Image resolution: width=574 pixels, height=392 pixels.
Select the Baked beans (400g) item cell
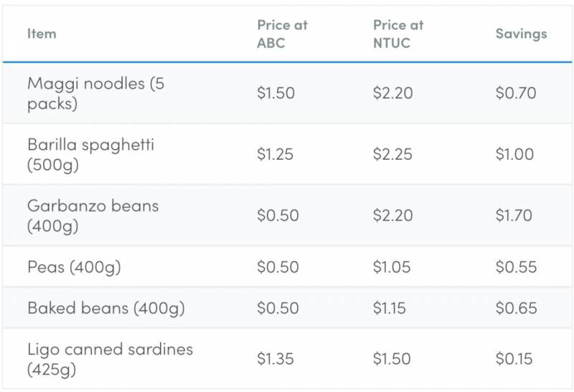105,308
